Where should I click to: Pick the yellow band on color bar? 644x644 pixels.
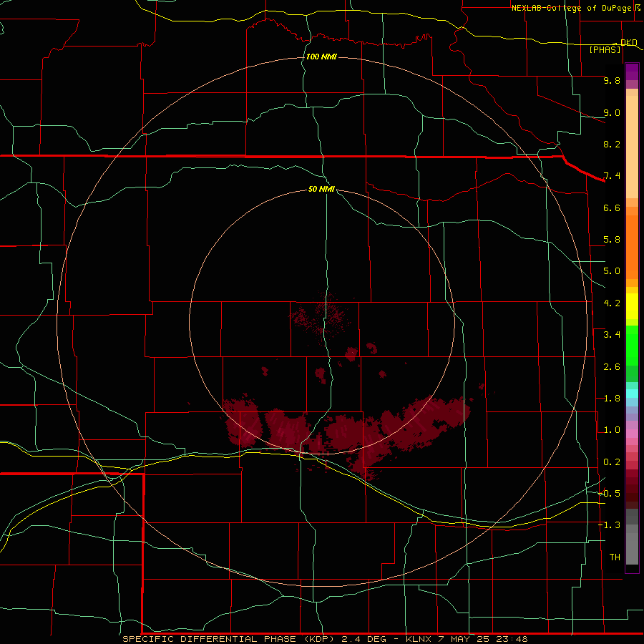tap(632, 306)
